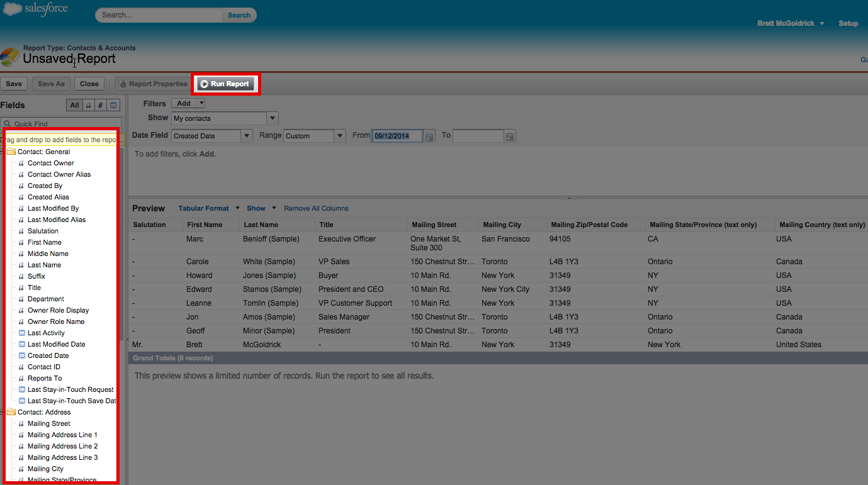Click the Salutation column header
This screenshot has height=485, width=868.
(x=155, y=225)
